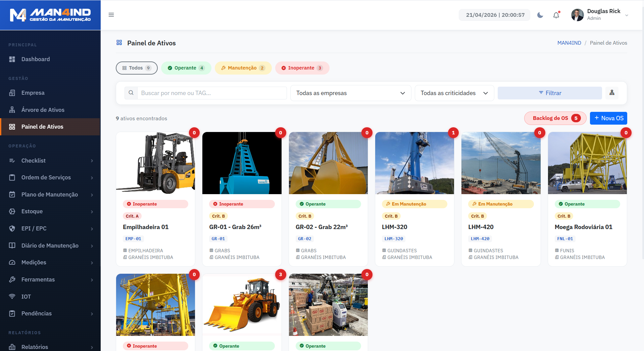Expand Plano de Manutenção menu
This screenshot has width=644, height=351.
point(50,194)
